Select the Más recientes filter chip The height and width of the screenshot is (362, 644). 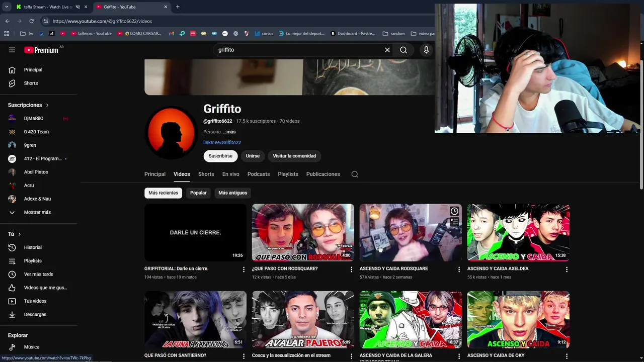pos(163,193)
